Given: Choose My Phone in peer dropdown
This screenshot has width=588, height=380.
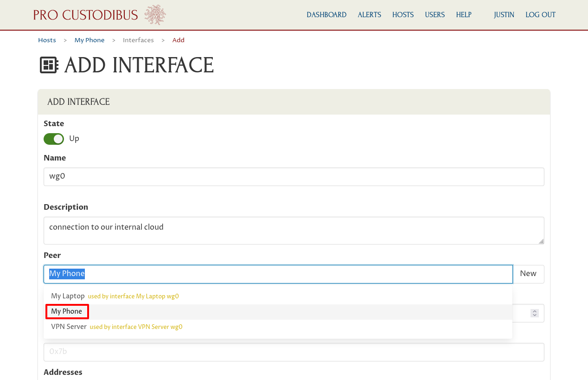Looking at the screenshot, I should tap(278, 312).
